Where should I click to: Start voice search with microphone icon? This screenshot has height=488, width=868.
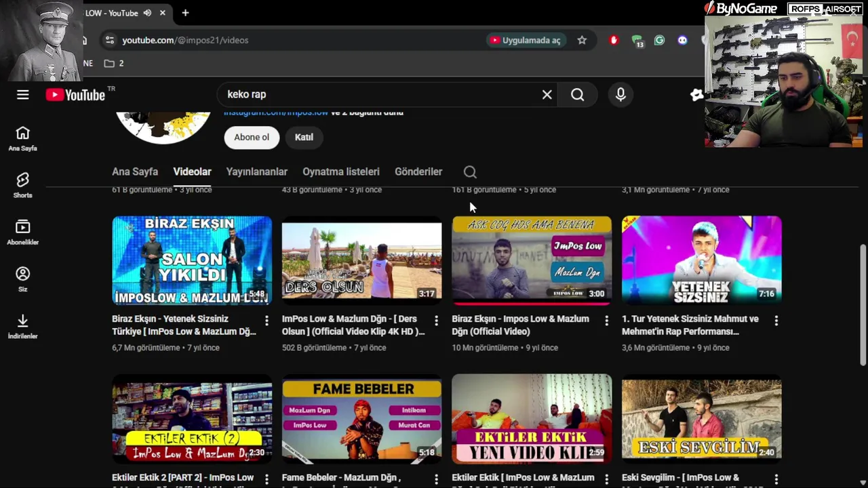(620, 95)
